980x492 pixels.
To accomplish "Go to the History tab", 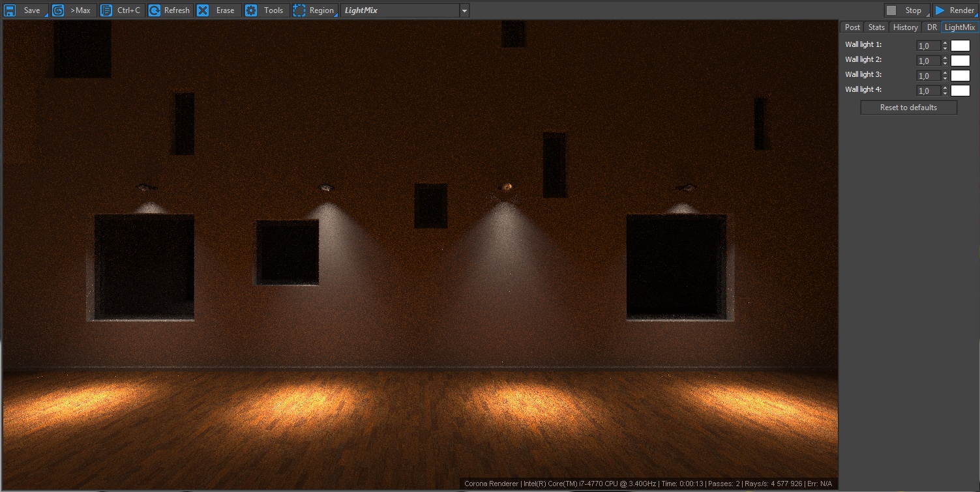I will click(905, 27).
